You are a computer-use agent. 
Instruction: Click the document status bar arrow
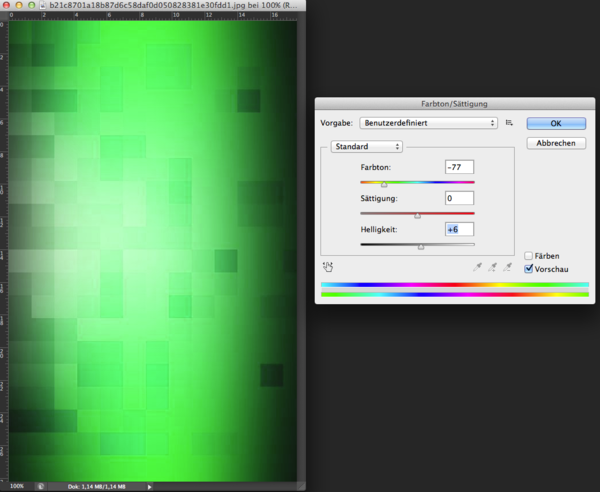[x=149, y=487]
